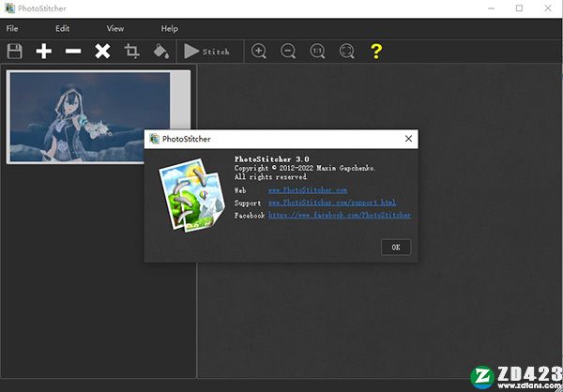Choose the paint bucket fill icon
The image size is (563, 392).
(x=161, y=52)
